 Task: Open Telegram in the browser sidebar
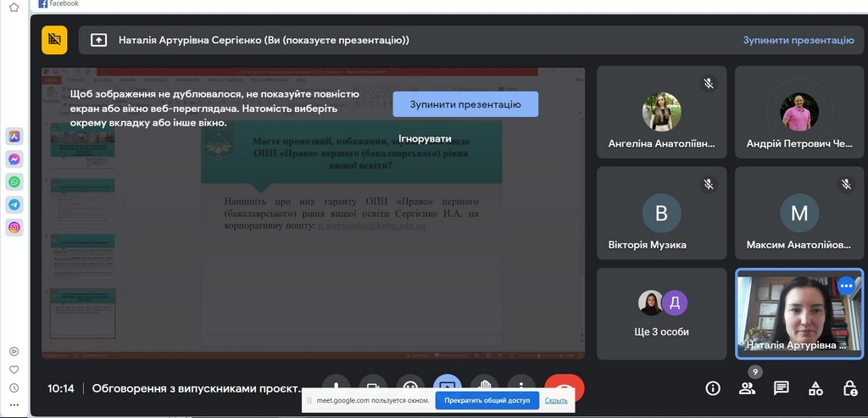click(14, 204)
